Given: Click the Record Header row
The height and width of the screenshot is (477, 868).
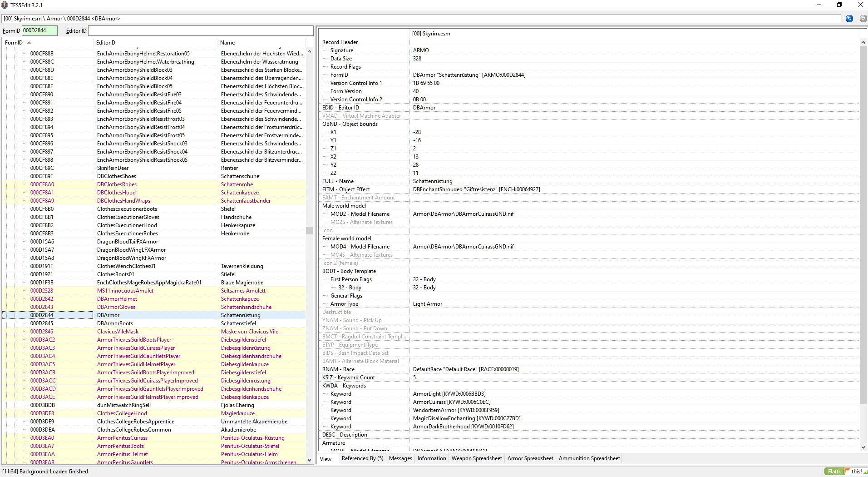Looking at the screenshot, I should pyautogui.click(x=589, y=42).
